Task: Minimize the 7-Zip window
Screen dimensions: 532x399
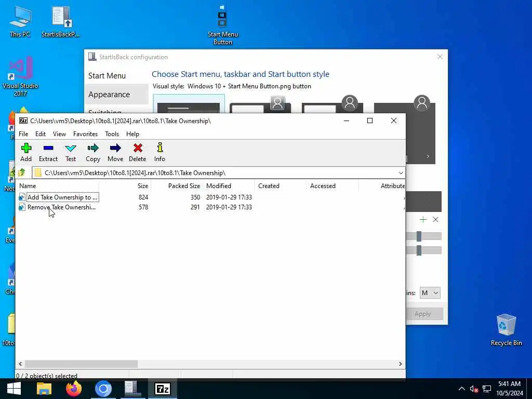Action: pos(347,121)
